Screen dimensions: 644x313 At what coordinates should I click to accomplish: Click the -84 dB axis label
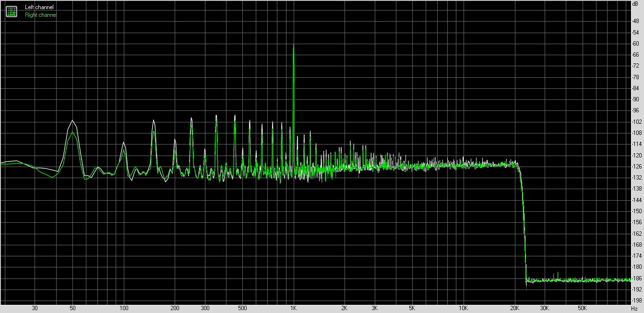pyautogui.click(x=636, y=88)
